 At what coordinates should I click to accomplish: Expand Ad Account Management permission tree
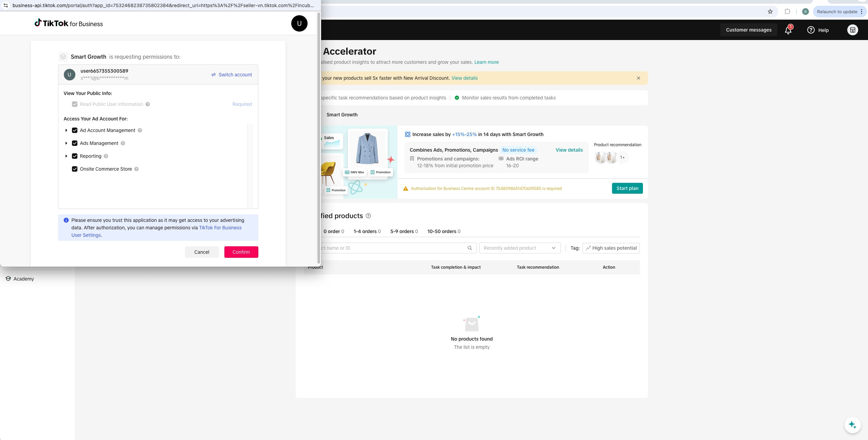click(x=66, y=130)
